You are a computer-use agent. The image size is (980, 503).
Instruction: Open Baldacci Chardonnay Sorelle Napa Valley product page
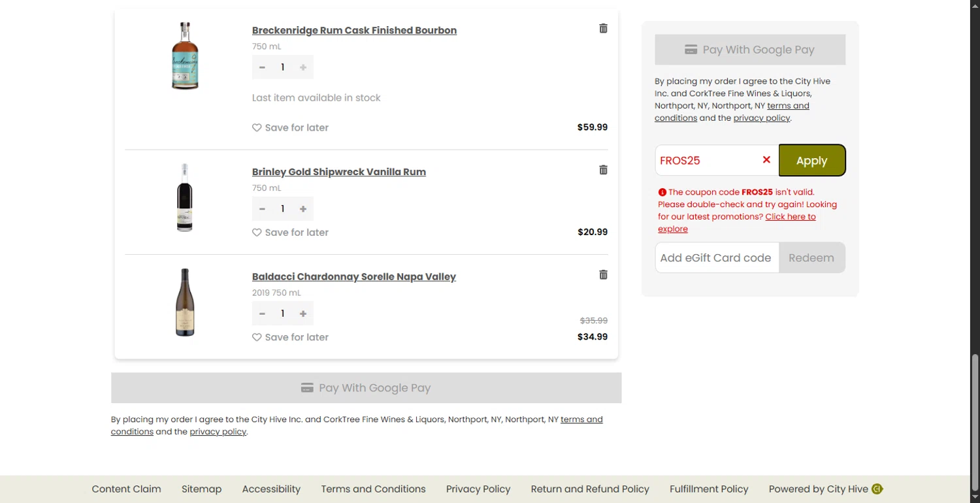pos(354,277)
